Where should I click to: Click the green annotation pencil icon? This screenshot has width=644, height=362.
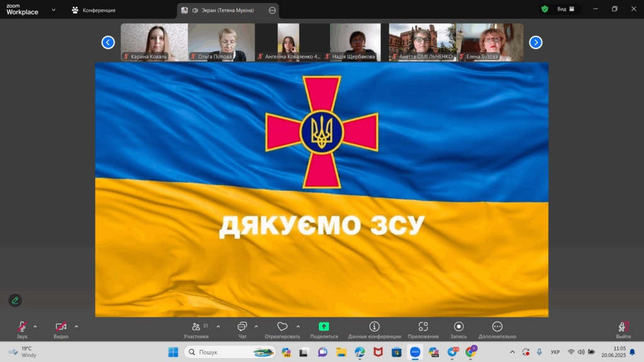[15, 300]
